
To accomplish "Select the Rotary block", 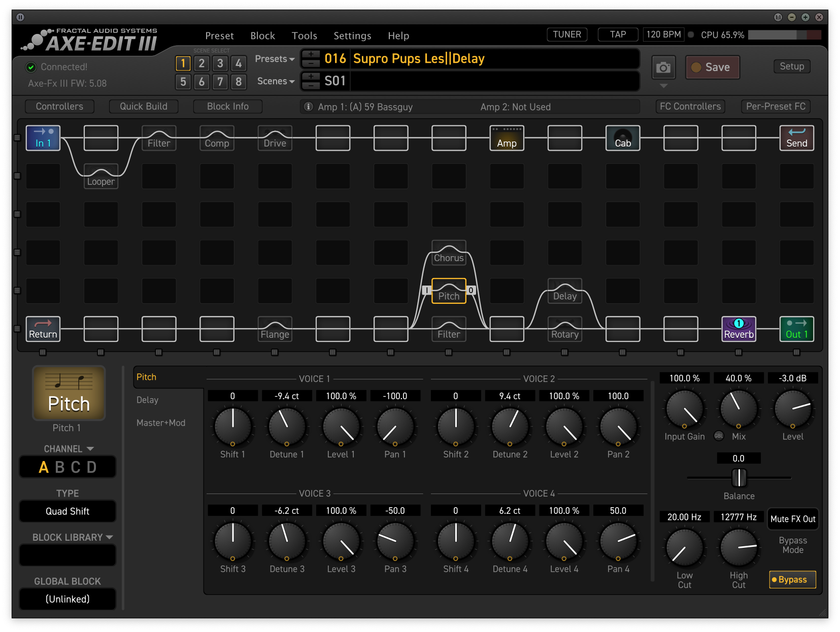I will click(565, 329).
